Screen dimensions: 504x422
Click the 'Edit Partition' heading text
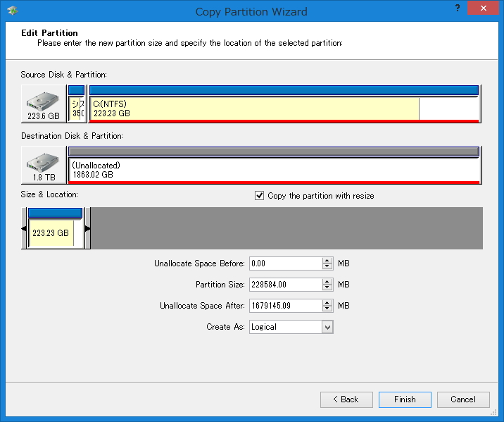point(49,33)
